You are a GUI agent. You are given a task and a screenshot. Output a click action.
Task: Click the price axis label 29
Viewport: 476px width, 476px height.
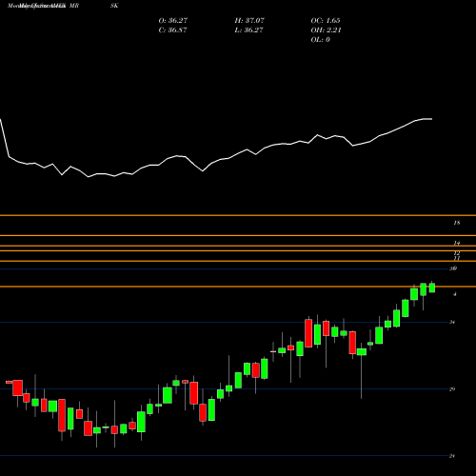click(x=452, y=389)
